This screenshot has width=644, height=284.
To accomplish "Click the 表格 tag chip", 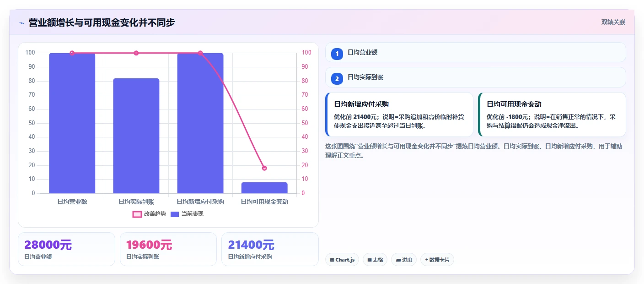I will 375,260.
